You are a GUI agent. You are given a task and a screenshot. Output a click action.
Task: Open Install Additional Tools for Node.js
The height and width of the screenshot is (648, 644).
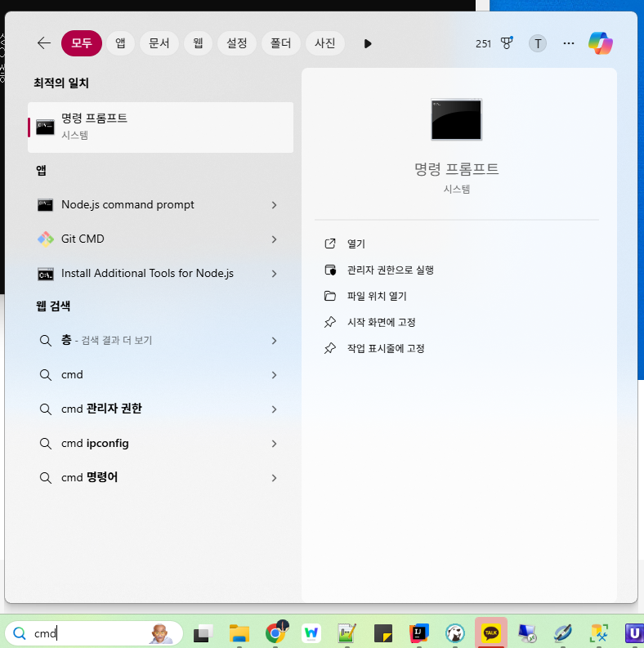[x=147, y=273]
